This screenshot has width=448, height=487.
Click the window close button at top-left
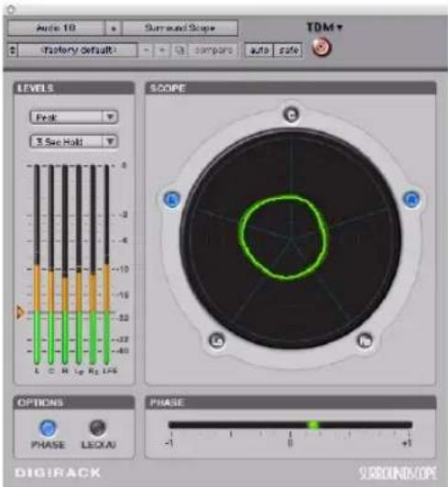[x=11, y=9]
